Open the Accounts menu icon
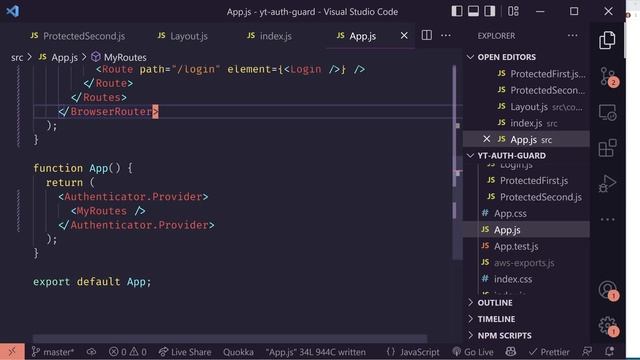Screen dimensions: 640x360 tap(608, 291)
